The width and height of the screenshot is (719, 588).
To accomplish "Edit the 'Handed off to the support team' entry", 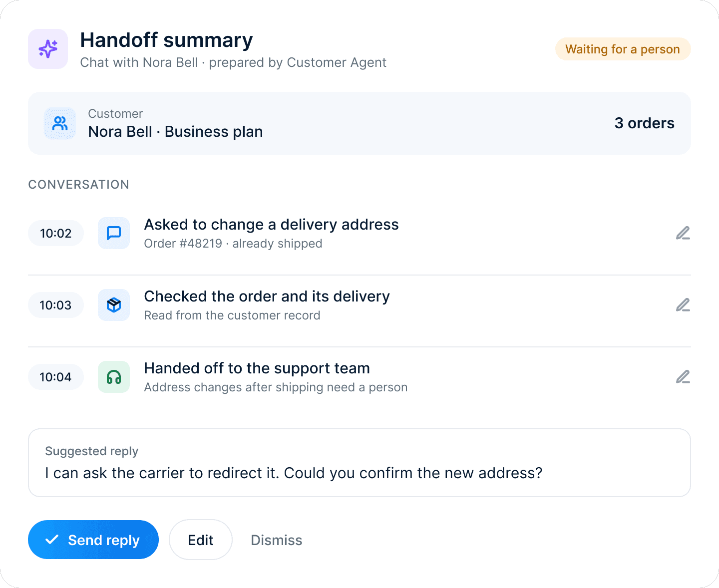I will 683,377.
